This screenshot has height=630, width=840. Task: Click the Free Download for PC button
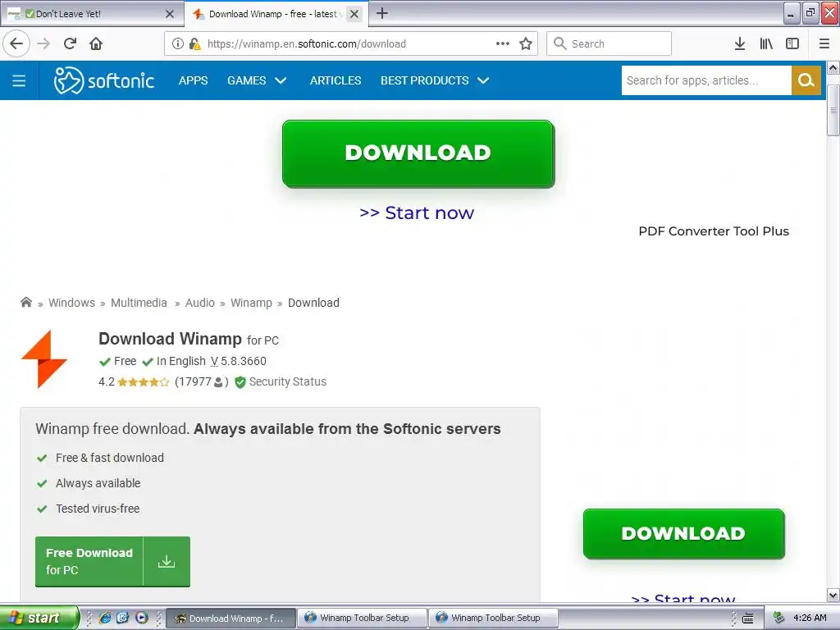point(112,561)
